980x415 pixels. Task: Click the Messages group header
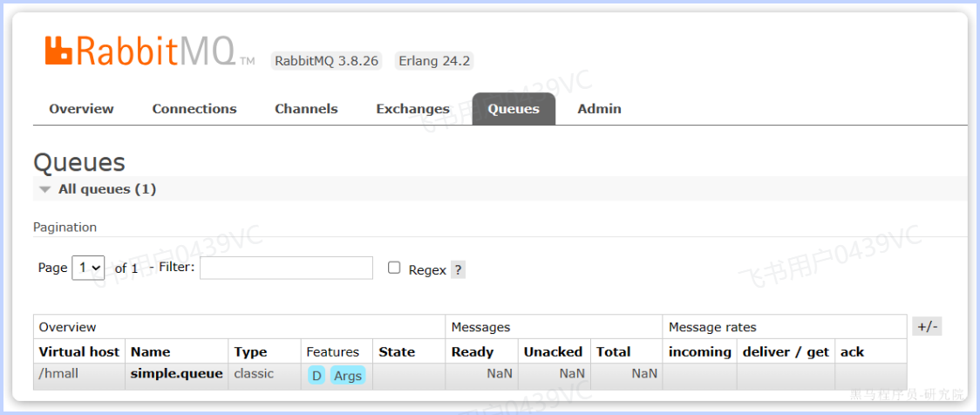click(x=480, y=327)
